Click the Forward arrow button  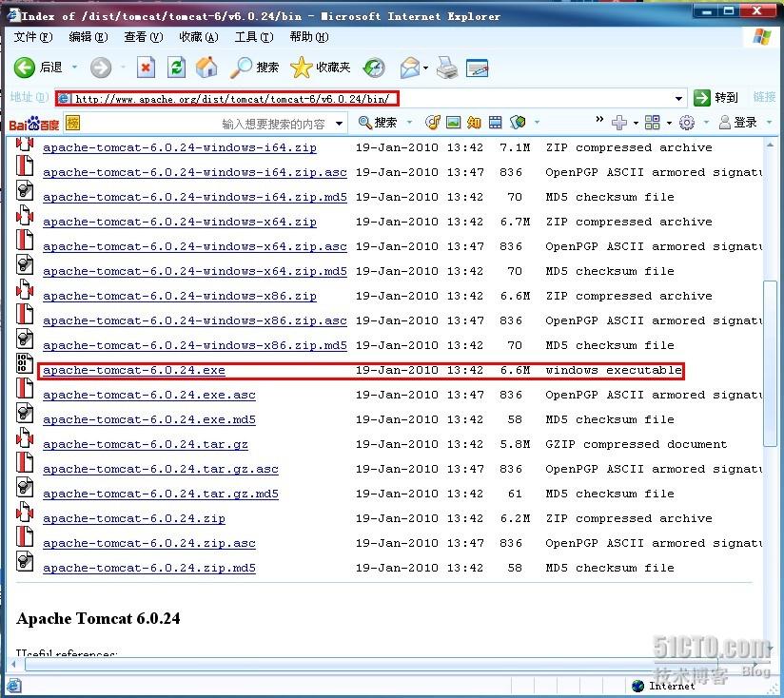pos(101,68)
